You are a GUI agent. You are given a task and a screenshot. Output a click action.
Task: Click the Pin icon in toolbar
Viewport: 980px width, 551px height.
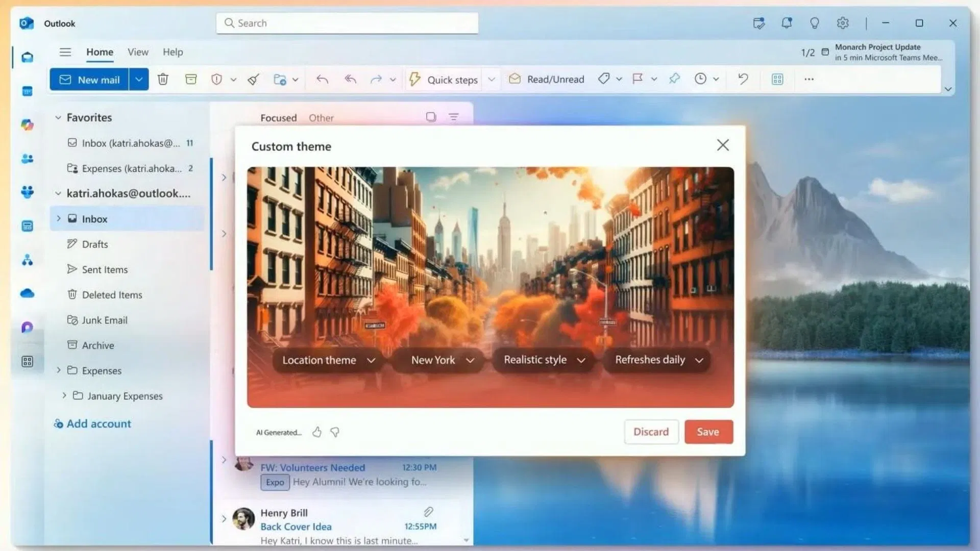pyautogui.click(x=674, y=79)
